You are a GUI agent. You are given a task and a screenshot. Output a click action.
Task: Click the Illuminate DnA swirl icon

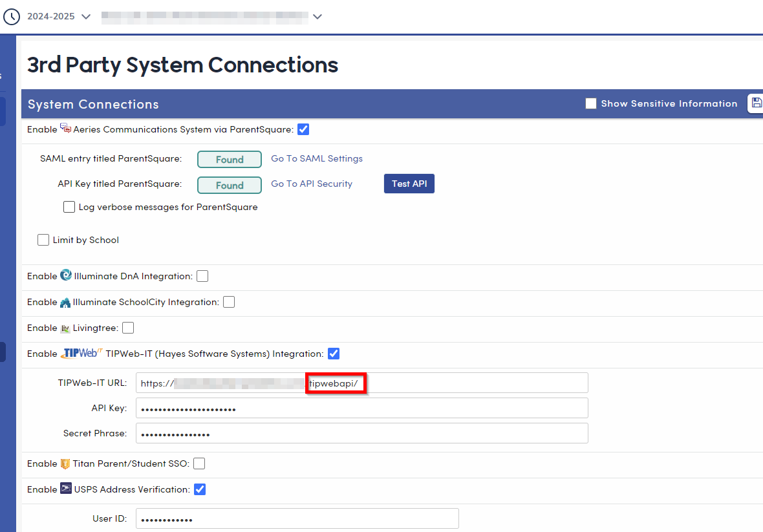pyautogui.click(x=66, y=275)
